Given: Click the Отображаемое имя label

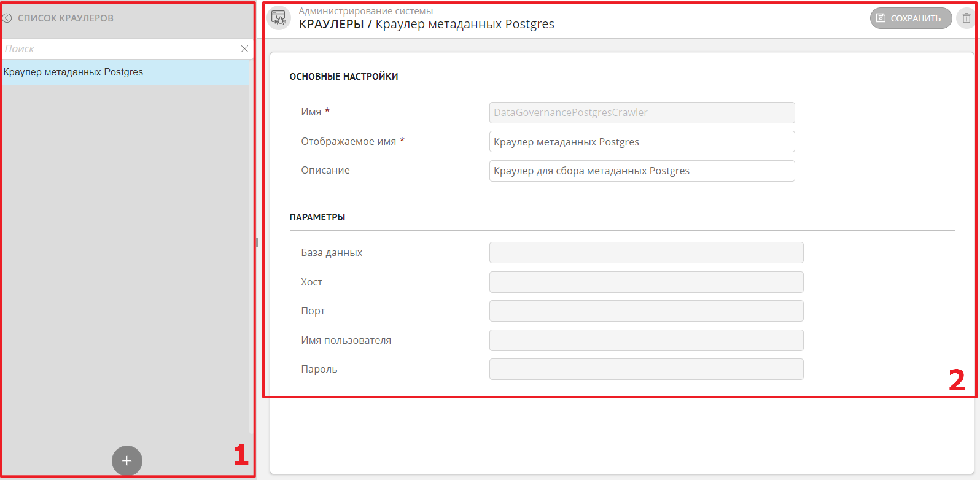Looking at the screenshot, I should coord(349,142).
